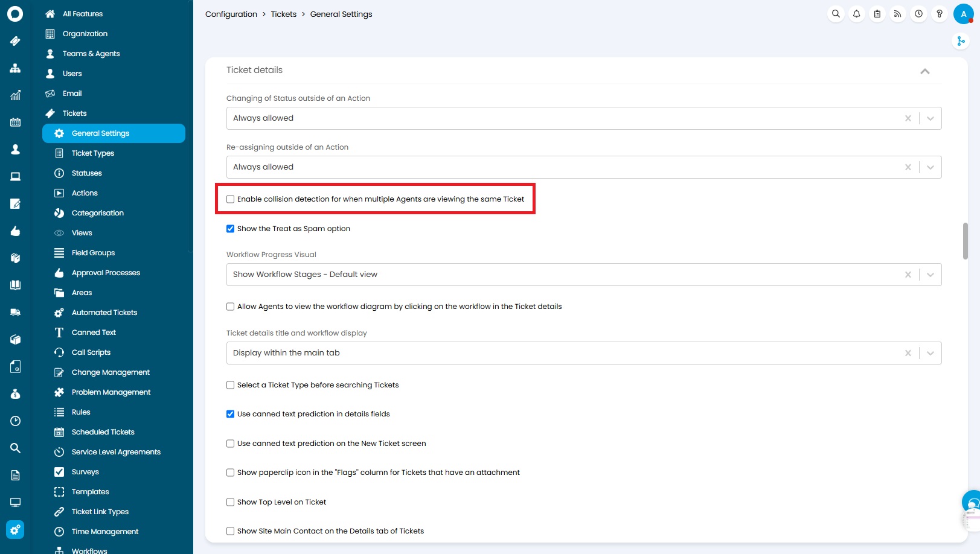Image resolution: width=980 pixels, height=554 pixels.
Task: Open the clipboard icon in top bar
Action: click(x=877, y=14)
